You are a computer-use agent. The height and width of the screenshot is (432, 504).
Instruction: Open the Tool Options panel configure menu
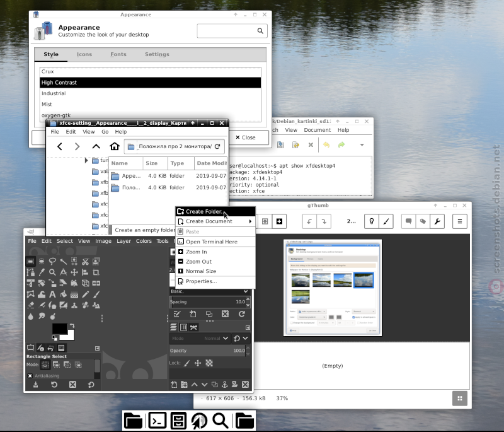pos(98,348)
